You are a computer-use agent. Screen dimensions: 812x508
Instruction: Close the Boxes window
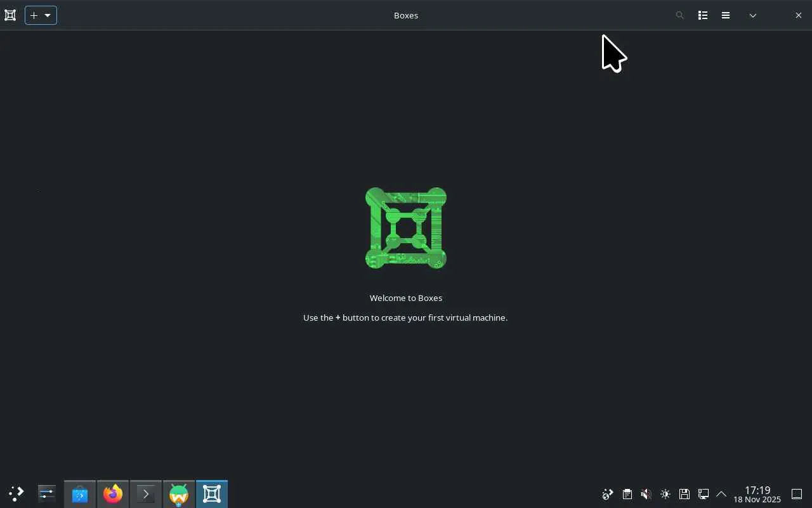pyautogui.click(x=799, y=15)
